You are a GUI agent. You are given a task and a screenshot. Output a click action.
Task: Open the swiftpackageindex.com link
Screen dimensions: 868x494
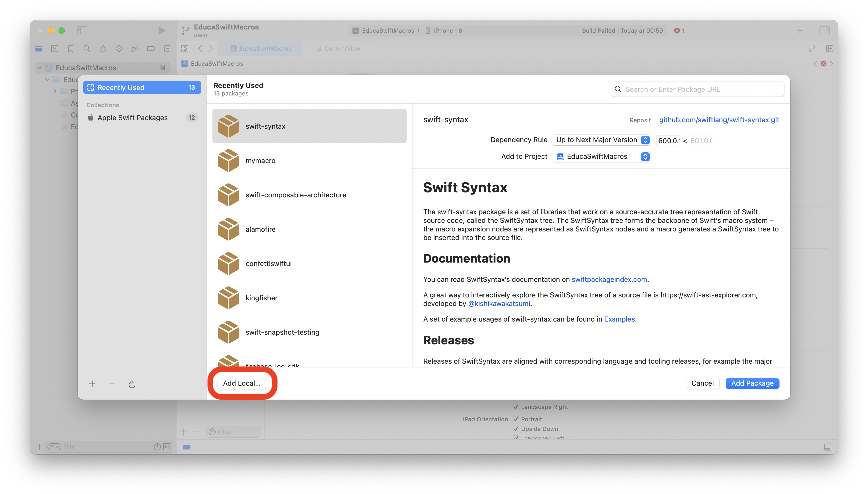pyautogui.click(x=609, y=279)
